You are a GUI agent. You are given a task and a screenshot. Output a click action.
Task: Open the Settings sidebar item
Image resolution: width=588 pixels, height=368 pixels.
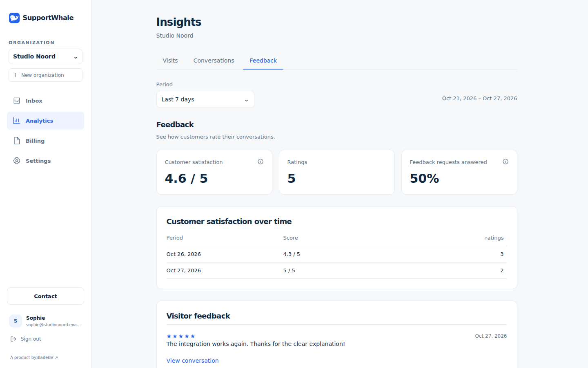pos(45,161)
